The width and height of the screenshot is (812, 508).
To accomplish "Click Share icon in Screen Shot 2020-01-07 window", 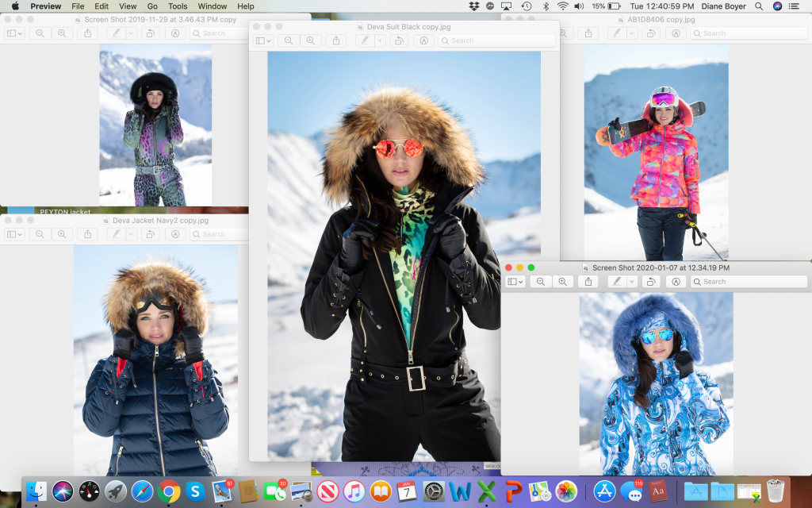I will [587, 282].
